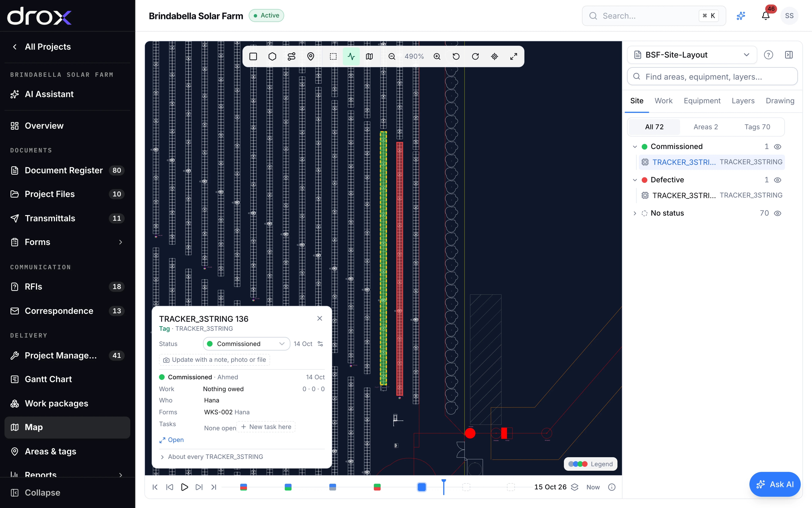
Task: Select the location pin tool
Action: pos(311,57)
